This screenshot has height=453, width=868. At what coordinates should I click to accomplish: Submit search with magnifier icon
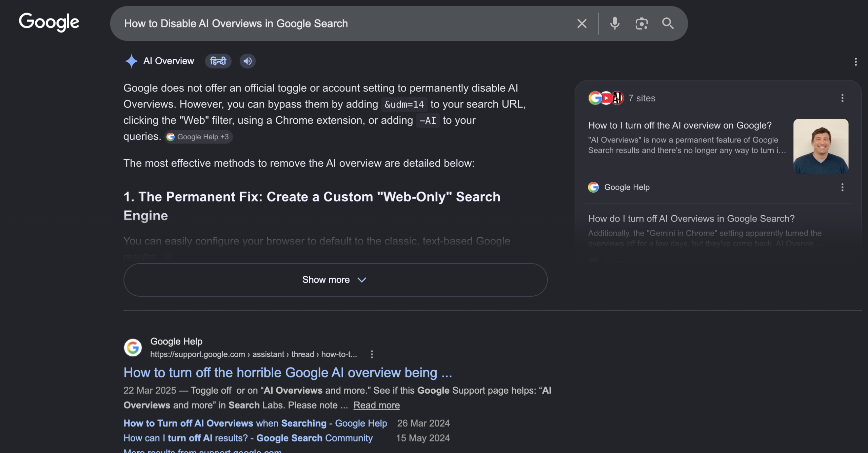[x=668, y=23]
